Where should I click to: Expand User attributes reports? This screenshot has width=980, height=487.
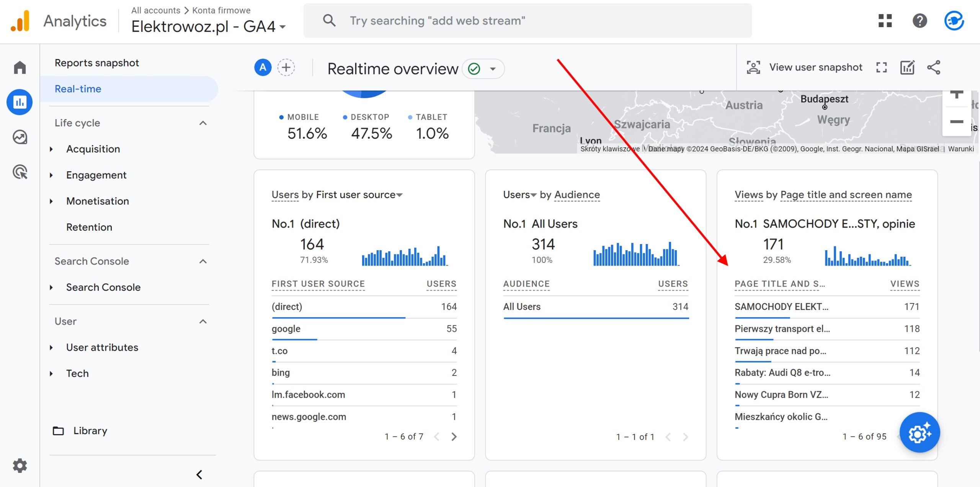click(51, 348)
